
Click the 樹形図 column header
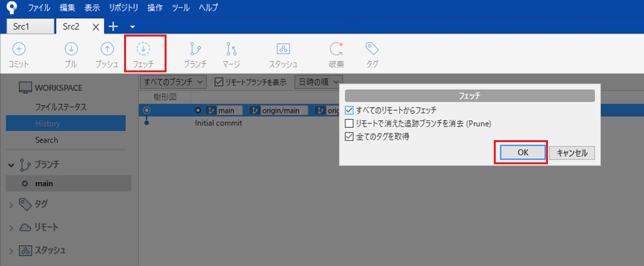(x=165, y=96)
